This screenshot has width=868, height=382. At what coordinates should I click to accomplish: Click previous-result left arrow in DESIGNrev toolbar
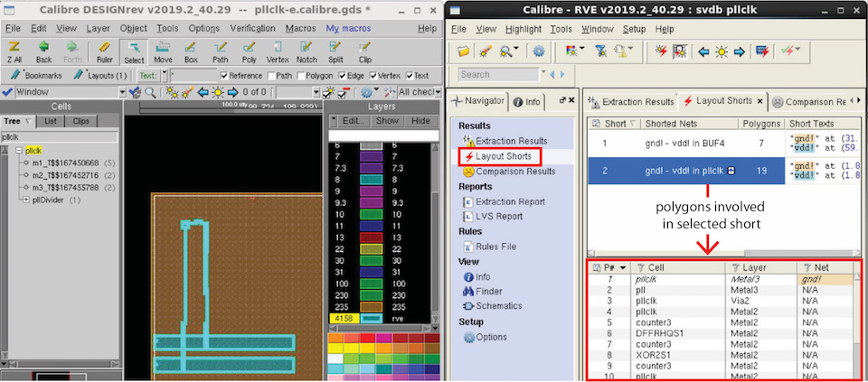click(x=203, y=92)
